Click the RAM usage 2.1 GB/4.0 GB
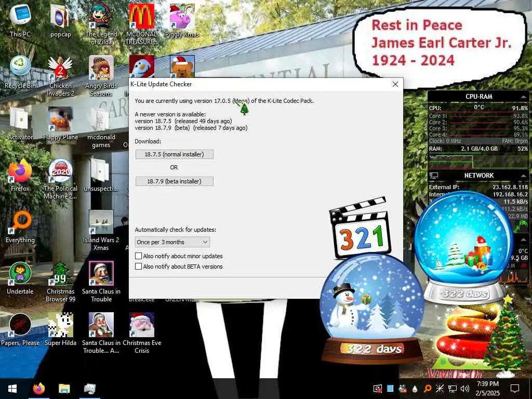The image size is (532, 399). [479, 149]
